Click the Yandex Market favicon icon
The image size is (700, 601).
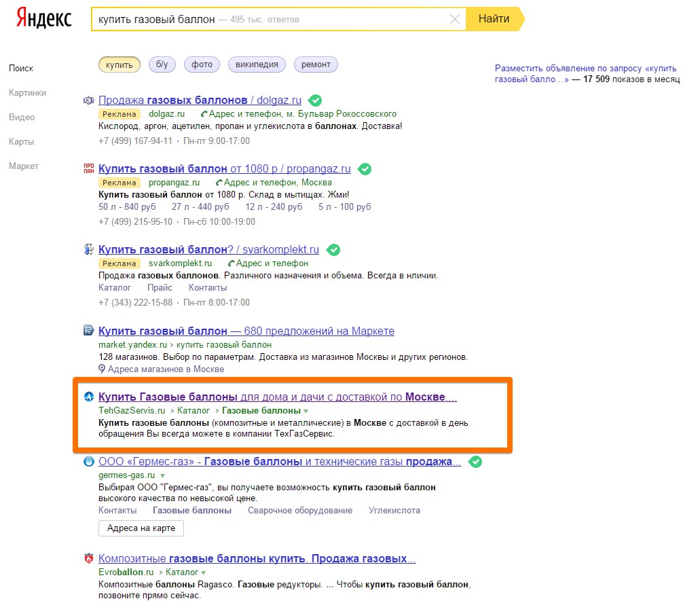tap(89, 331)
